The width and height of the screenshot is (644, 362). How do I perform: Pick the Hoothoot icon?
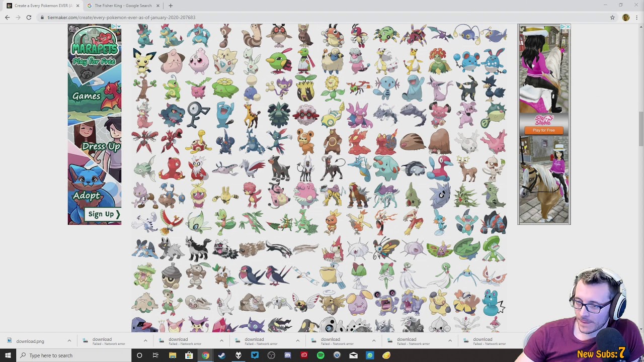(279, 36)
